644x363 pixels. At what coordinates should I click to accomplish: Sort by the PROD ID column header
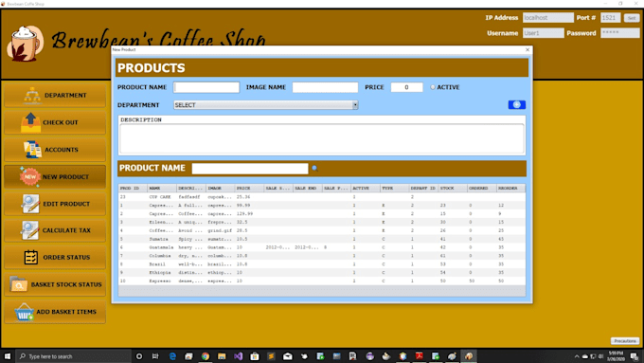[x=133, y=189]
